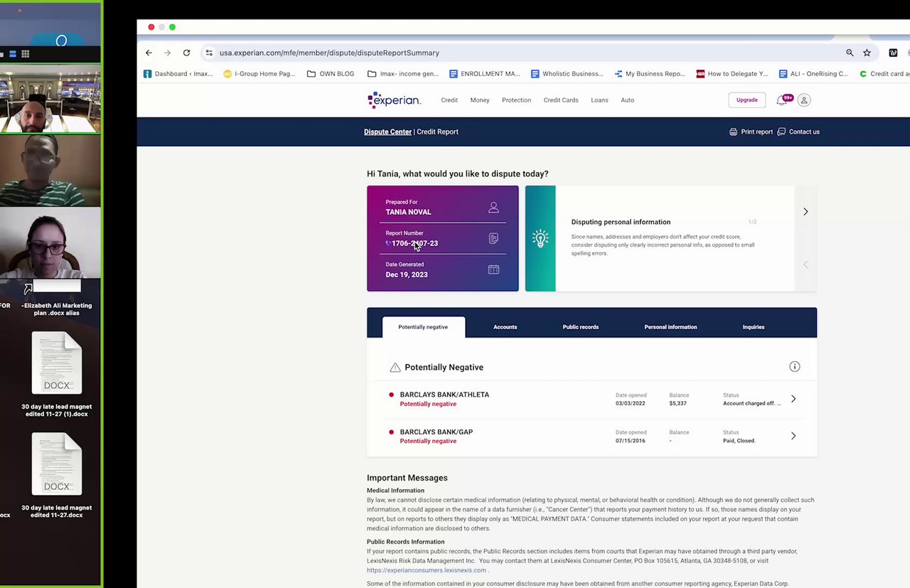Click the browser forward arrow
910x588 pixels.
(x=168, y=53)
